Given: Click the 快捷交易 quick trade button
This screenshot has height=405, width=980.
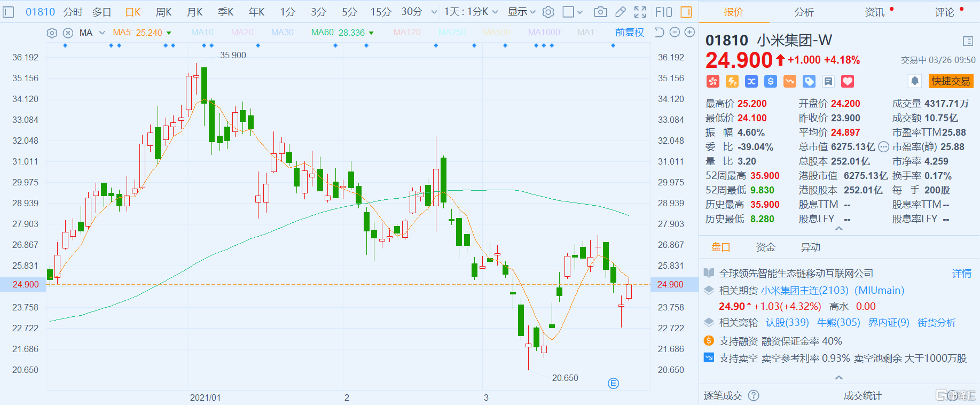Looking at the screenshot, I should [951, 81].
